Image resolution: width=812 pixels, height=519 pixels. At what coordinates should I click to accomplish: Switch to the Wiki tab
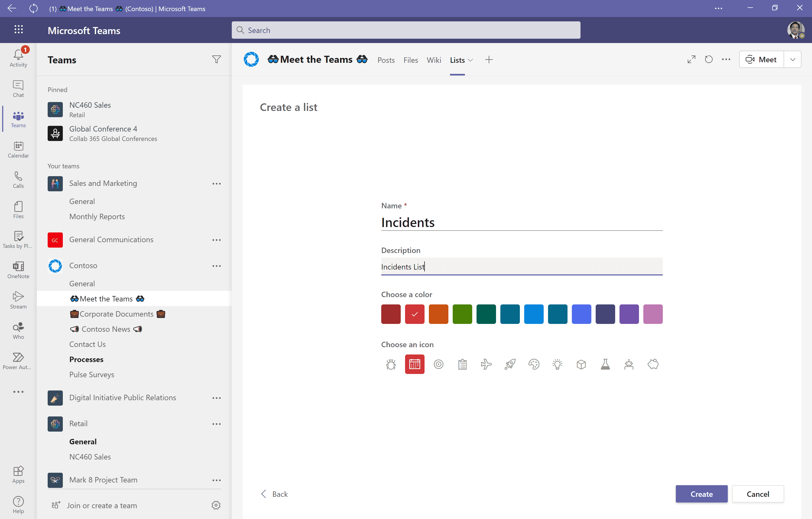click(x=434, y=60)
